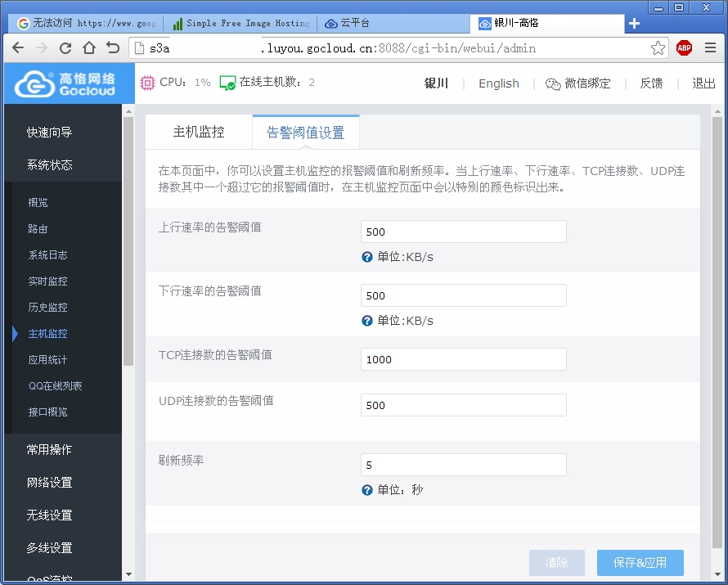The width and height of the screenshot is (728, 585).
Task: Open 实时监控 in the sidebar
Action: pos(47,281)
